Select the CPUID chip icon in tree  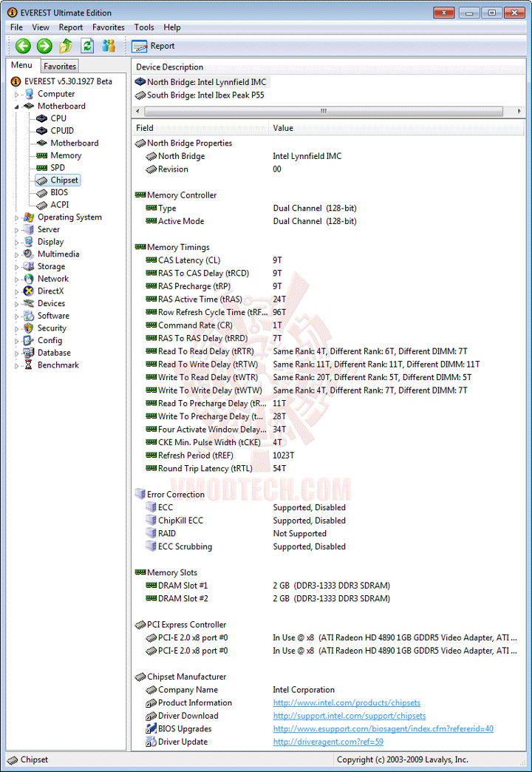42,131
